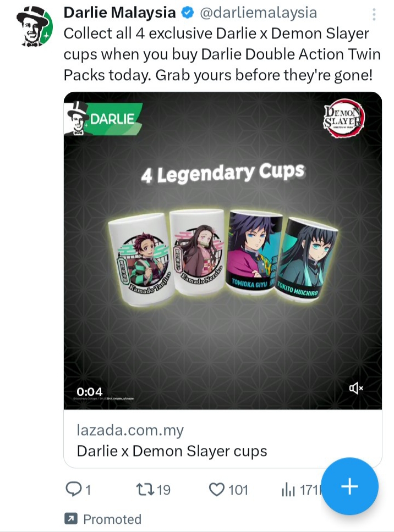Click the Promoted arrow icon
The width and height of the screenshot is (394, 532).
70,518
